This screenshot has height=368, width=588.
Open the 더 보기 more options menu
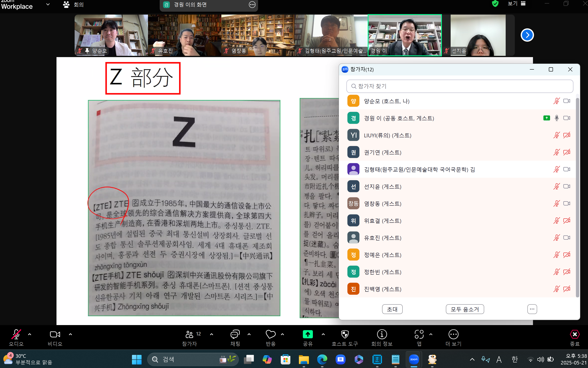click(x=453, y=337)
